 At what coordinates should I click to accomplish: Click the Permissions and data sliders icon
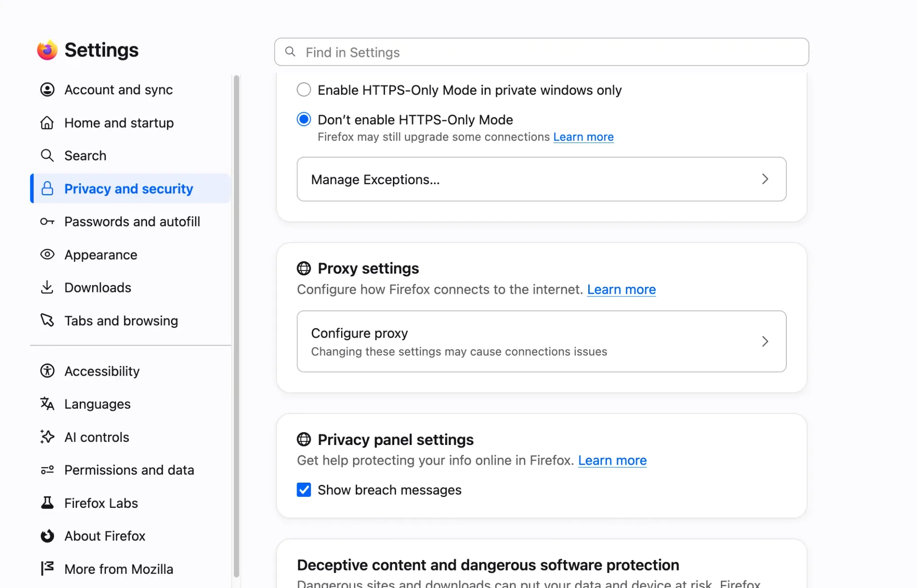(47, 470)
